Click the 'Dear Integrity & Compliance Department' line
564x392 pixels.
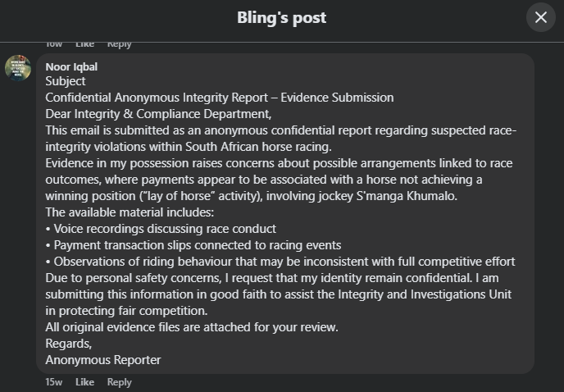coord(158,114)
